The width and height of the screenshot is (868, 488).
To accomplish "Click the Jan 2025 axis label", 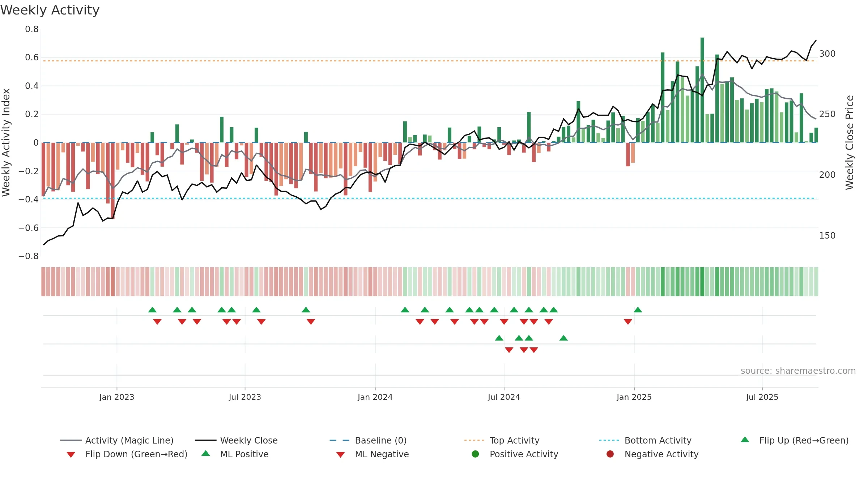I will [x=634, y=397].
